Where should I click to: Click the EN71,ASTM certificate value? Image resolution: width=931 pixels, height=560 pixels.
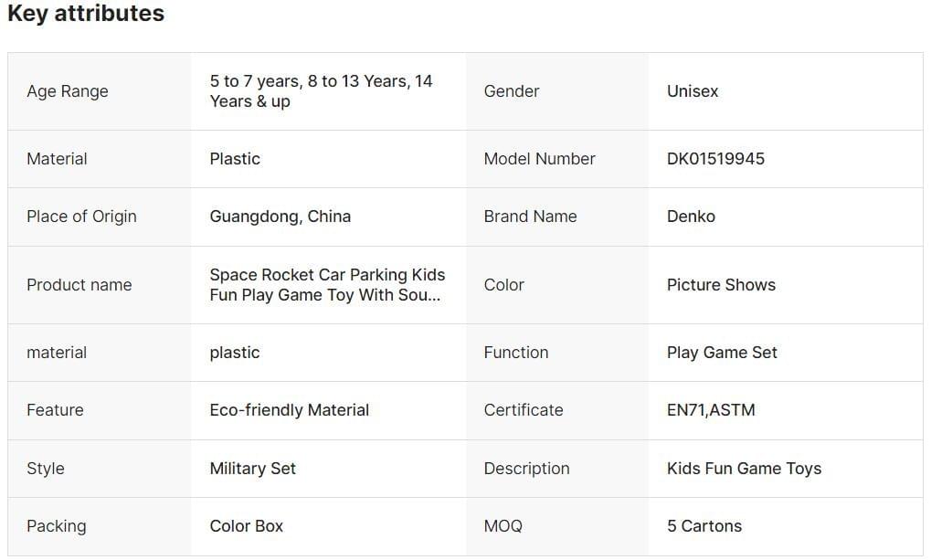coord(711,410)
